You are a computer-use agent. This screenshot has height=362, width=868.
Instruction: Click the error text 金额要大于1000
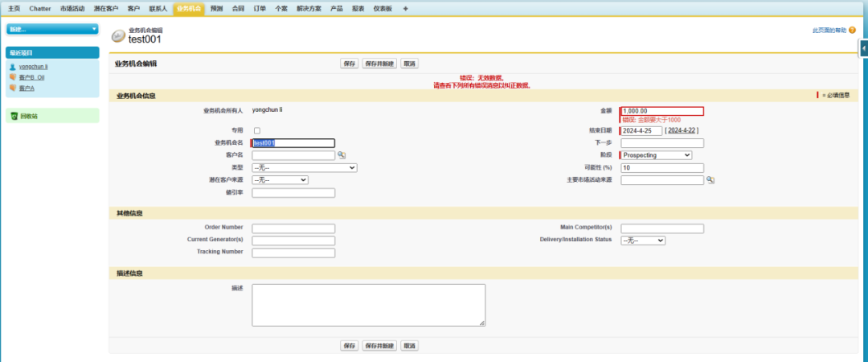click(651, 120)
